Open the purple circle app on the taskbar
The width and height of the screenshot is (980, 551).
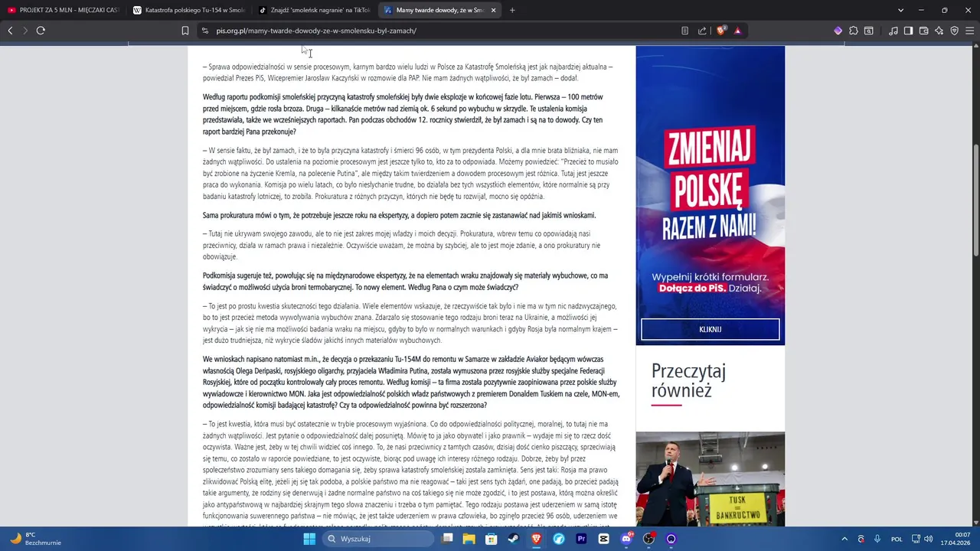(671, 539)
